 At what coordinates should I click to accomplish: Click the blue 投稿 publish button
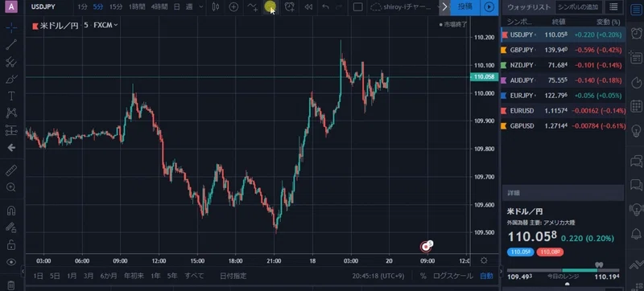[x=465, y=7]
